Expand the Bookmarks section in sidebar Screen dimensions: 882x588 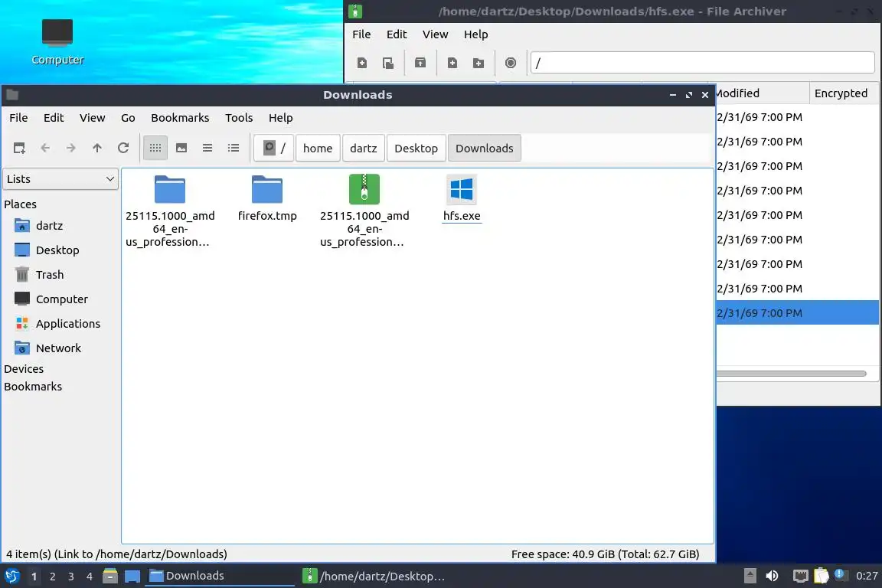pyautogui.click(x=33, y=387)
